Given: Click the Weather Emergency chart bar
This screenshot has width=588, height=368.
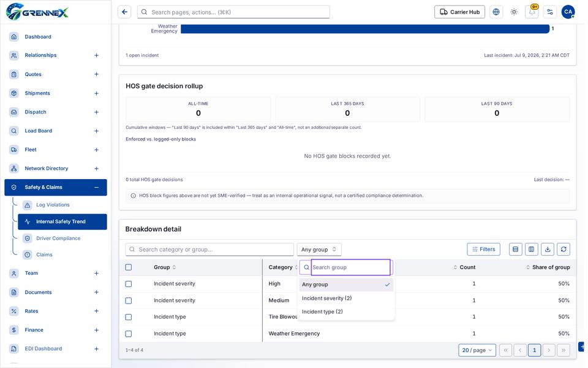Looking at the screenshot, I should pyautogui.click(x=365, y=29).
